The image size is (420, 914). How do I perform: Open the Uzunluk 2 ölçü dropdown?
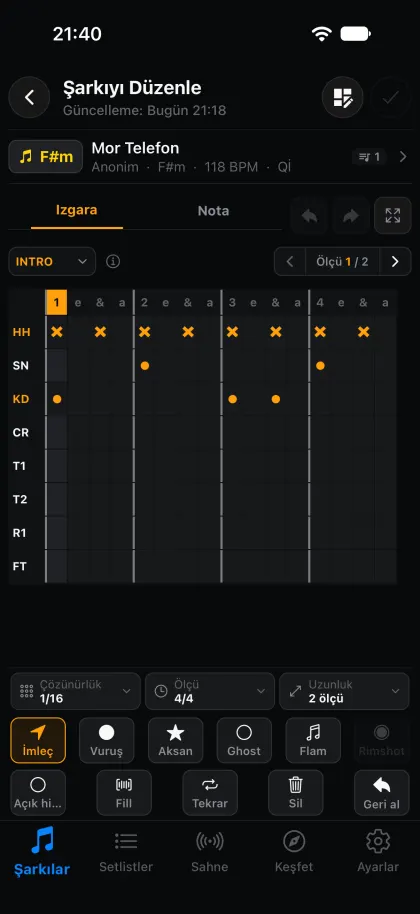point(344,691)
